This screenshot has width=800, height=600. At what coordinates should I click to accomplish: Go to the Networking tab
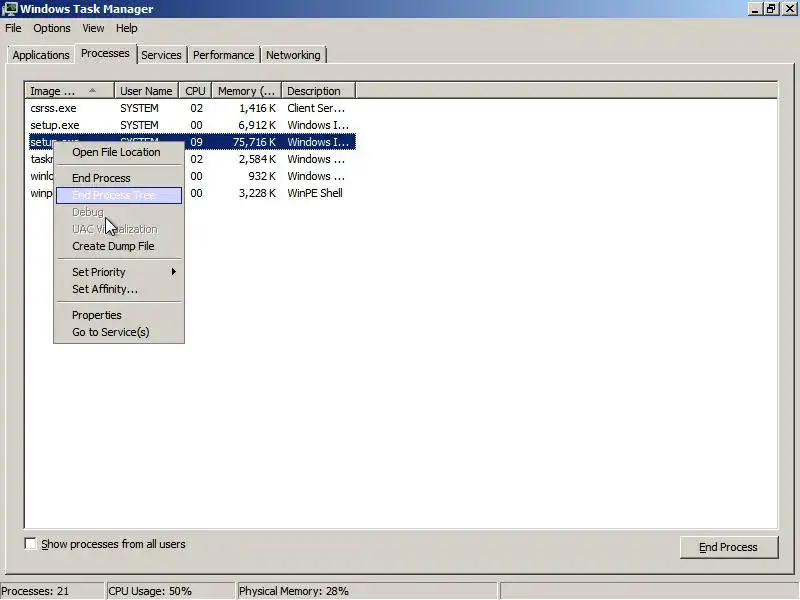[x=293, y=55]
